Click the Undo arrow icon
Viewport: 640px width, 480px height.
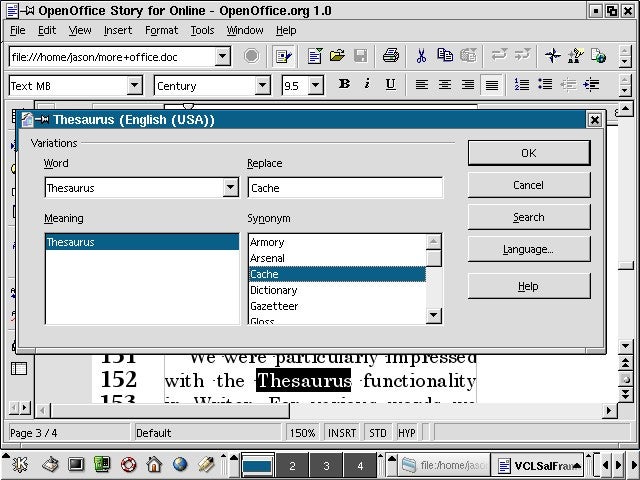[499, 55]
